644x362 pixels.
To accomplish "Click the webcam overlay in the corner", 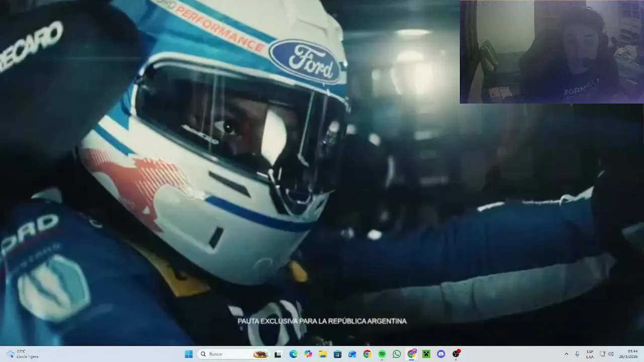I will click(551, 52).
